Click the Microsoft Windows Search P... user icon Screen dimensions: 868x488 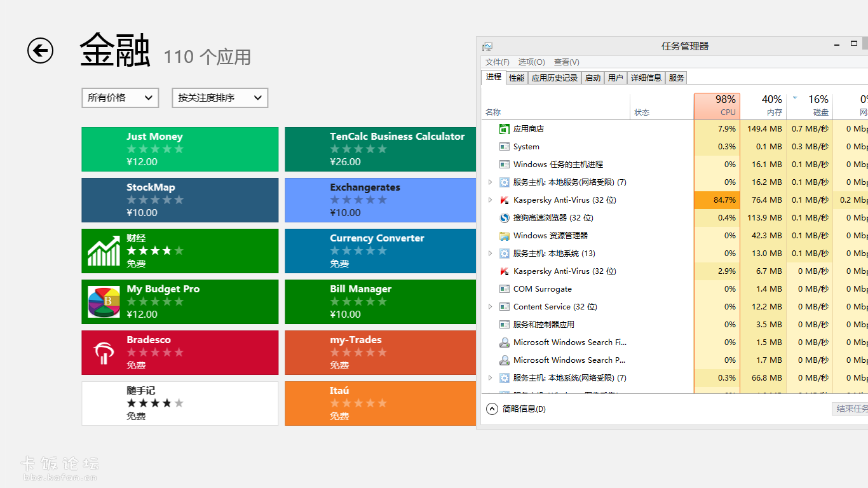[x=505, y=360]
